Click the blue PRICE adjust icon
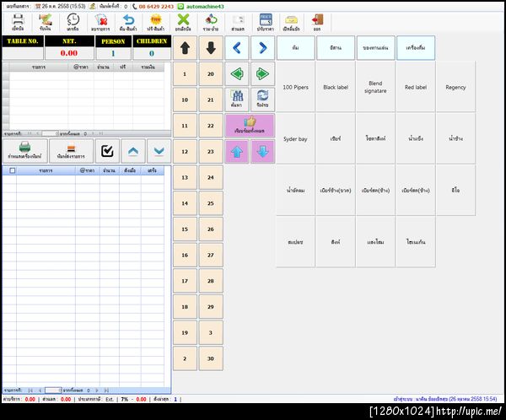This screenshot has width=506, height=420. point(266,22)
